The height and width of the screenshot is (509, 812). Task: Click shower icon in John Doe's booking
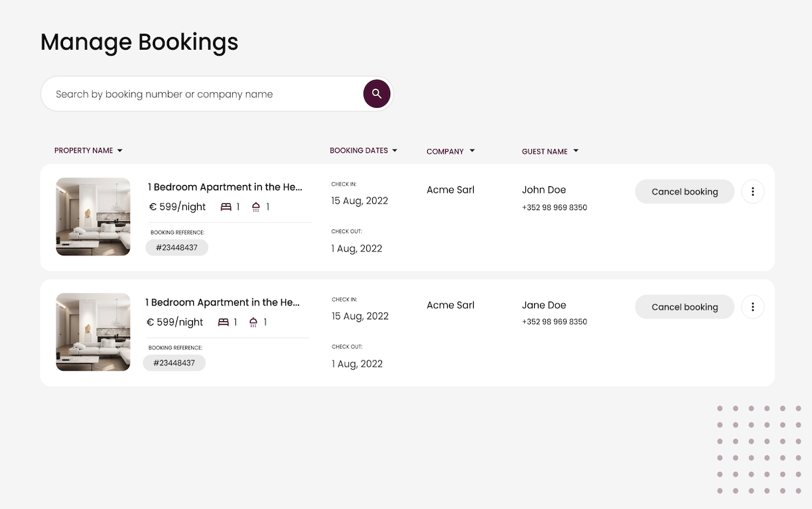(256, 207)
